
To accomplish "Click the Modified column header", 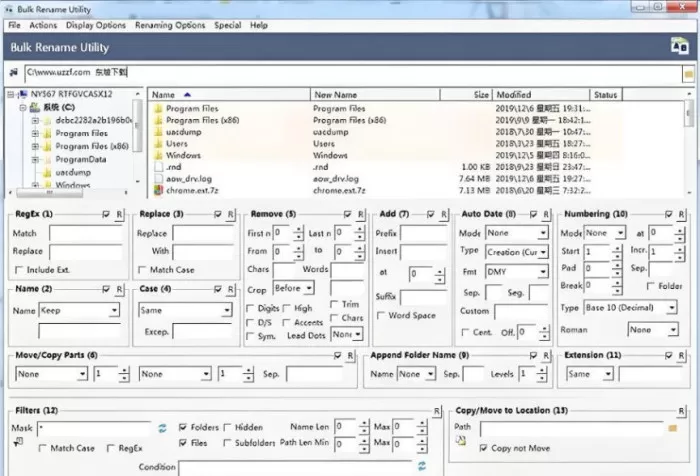I will (541, 95).
